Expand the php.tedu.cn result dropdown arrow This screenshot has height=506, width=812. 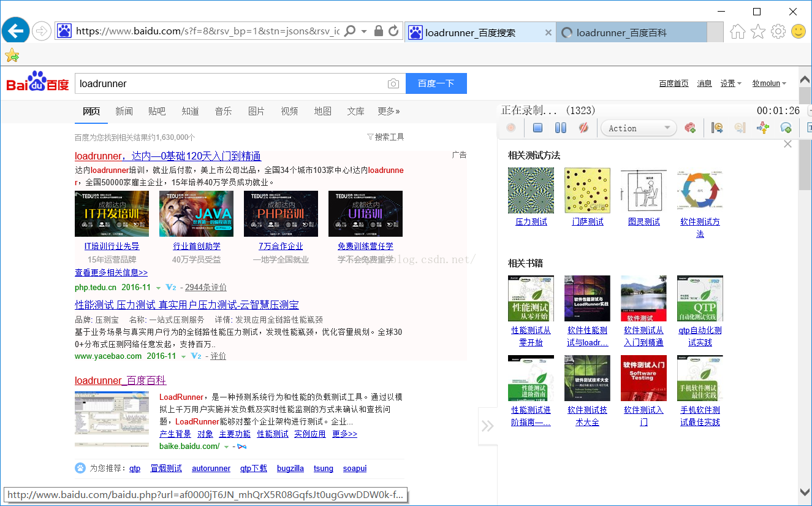(158, 288)
